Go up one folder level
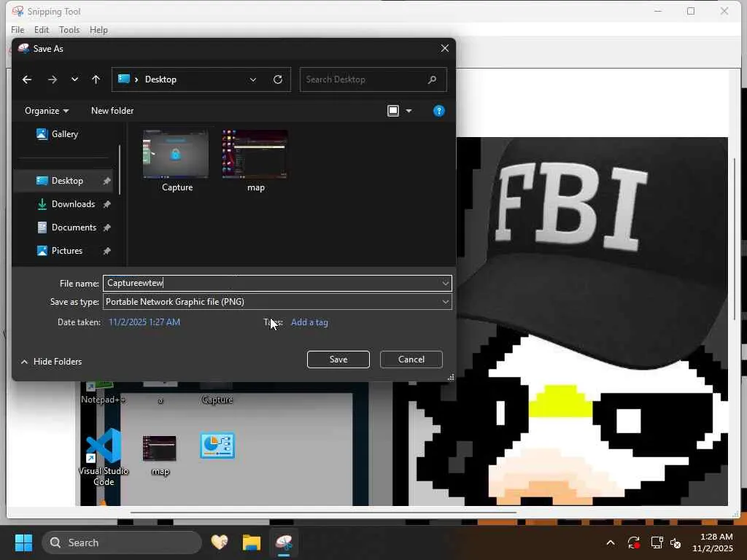Viewport: 747px width, 560px height. point(96,79)
